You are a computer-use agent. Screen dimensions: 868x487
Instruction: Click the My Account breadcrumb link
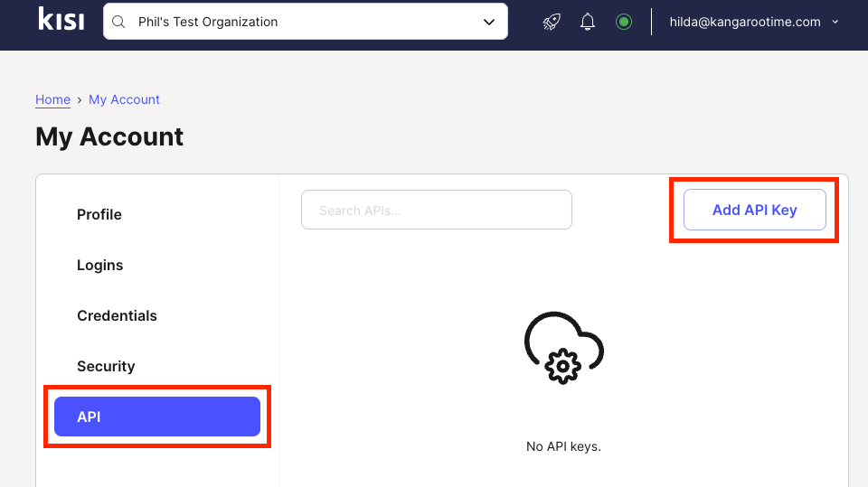(x=124, y=99)
